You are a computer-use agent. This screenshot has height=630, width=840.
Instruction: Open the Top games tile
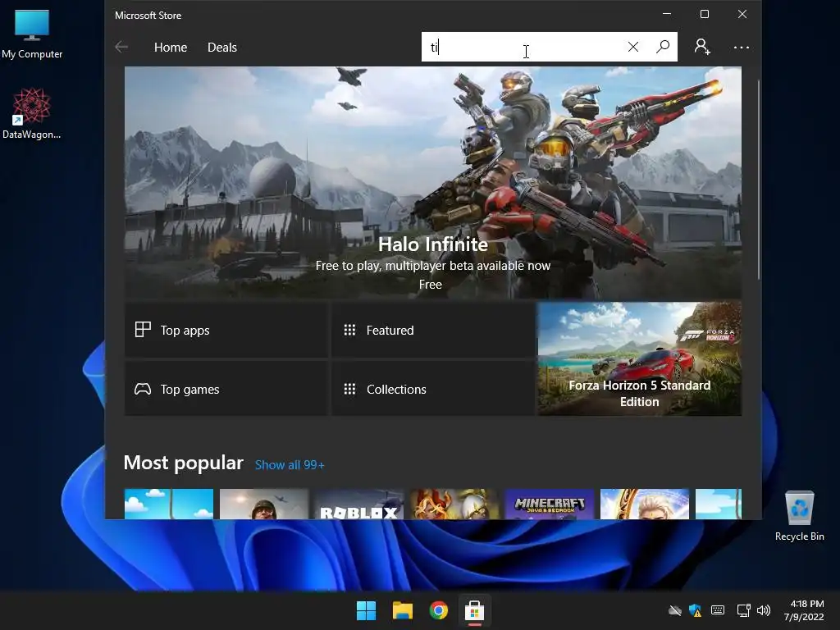point(226,389)
